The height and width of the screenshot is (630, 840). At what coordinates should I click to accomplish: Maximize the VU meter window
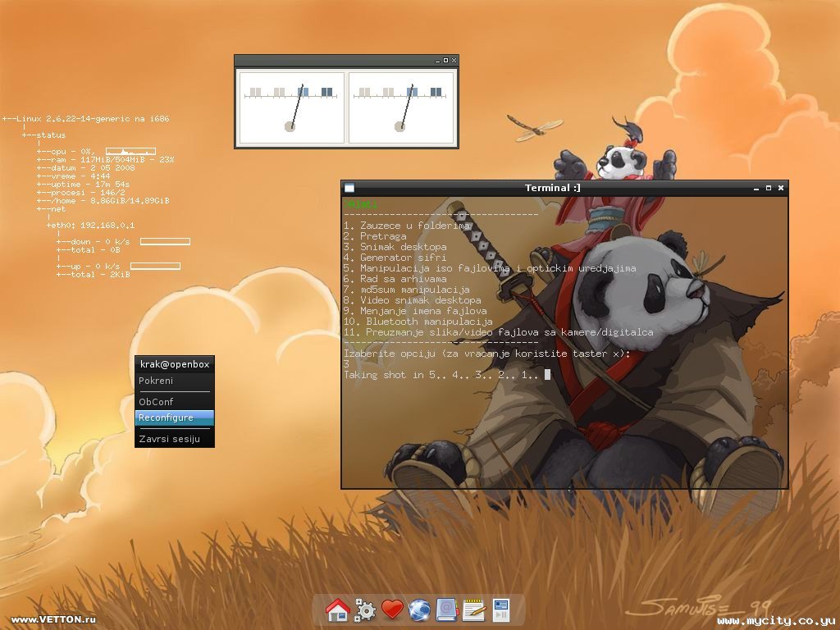point(445,61)
